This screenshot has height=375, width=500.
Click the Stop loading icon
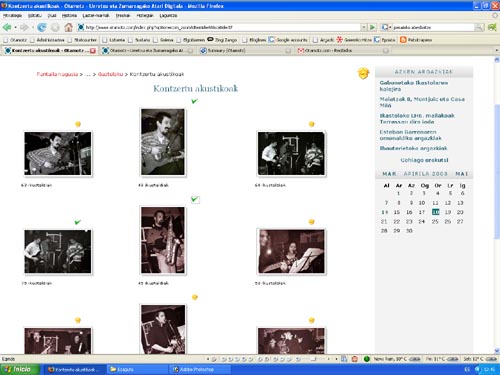tap(55, 27)
